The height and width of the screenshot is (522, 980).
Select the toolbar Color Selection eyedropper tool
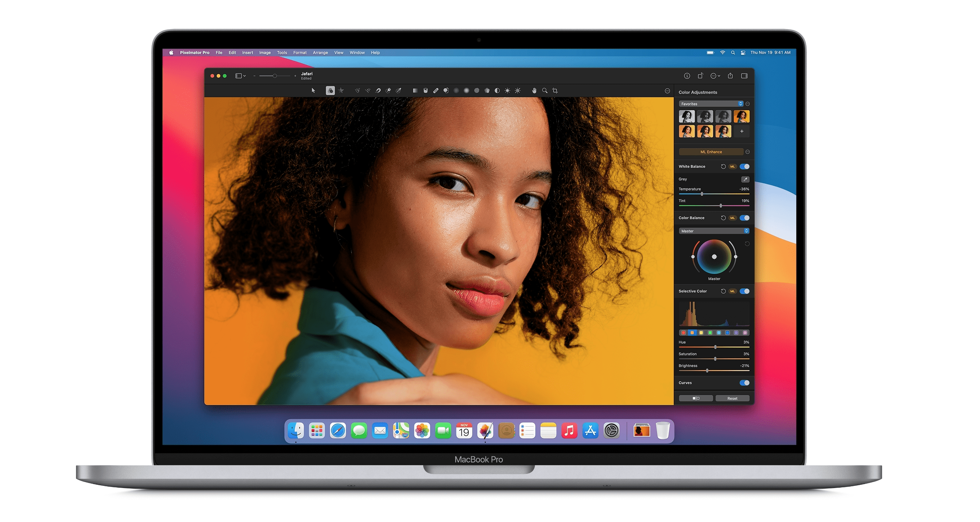398,91
